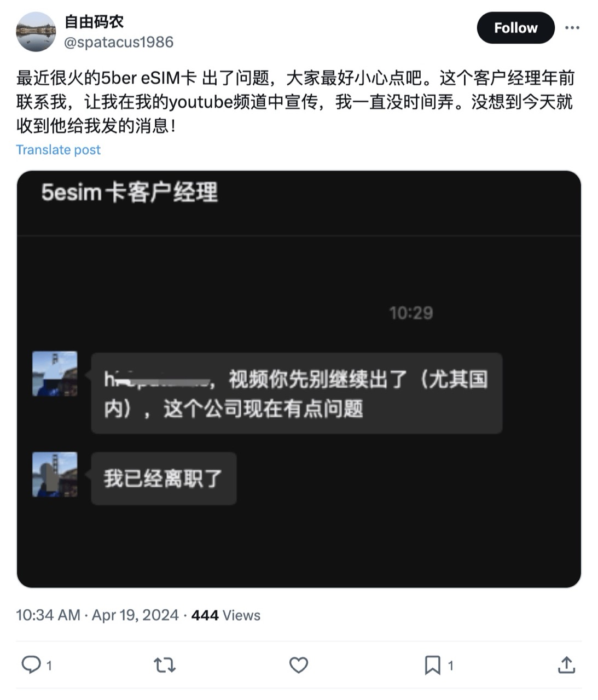
Task: Open the author's profile avatar
Action: (x=36, y=32)
